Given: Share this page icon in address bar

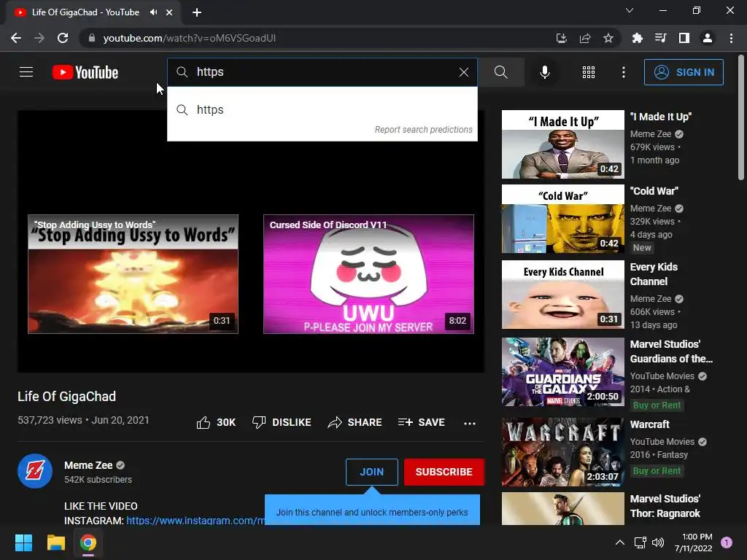Looking at the screenshot, I should pos(585,38).
